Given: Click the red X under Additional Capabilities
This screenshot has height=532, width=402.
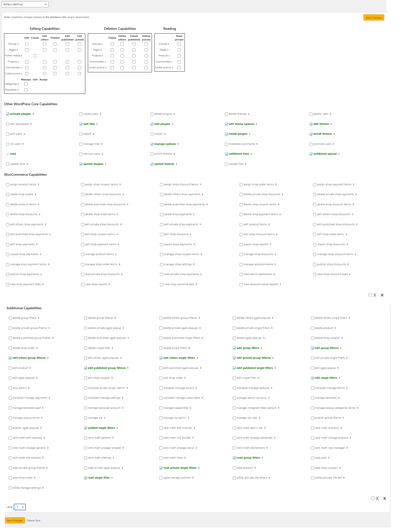Looking at the screenshot, I should click(x=377, y=498).
